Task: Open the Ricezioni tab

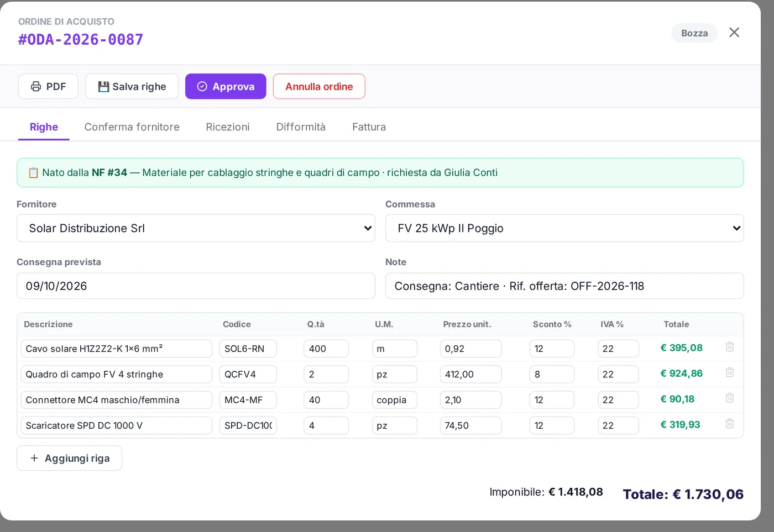Action: (228, 127)
